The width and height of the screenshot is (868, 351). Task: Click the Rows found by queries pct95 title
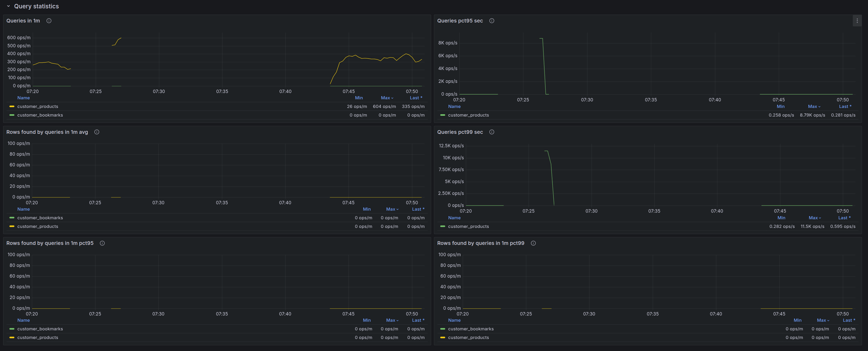pos(50,243)
